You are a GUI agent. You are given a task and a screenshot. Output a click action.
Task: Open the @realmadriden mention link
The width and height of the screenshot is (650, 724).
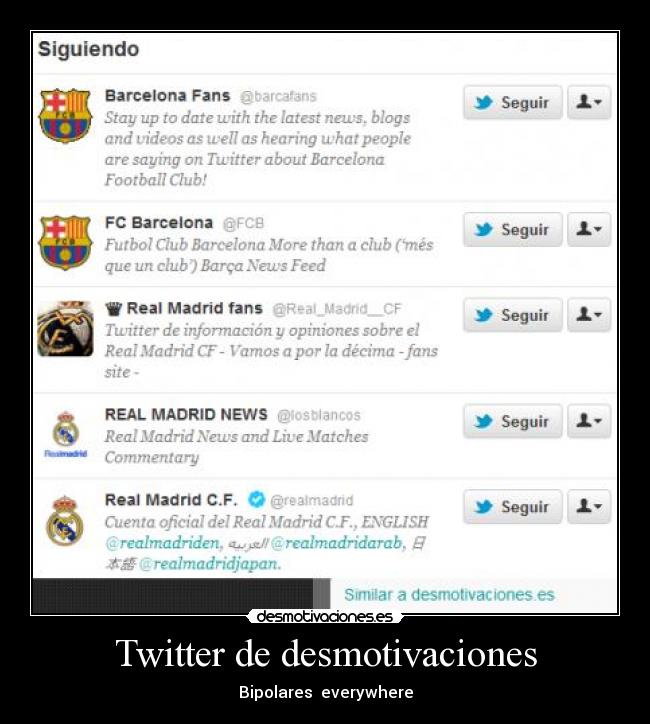[x=162, y=543]
